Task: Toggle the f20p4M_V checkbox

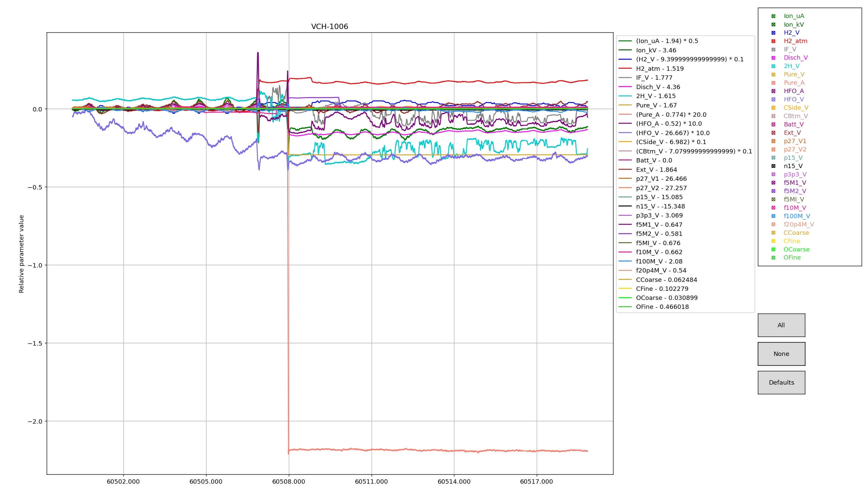Action: (x=773, y=224)
